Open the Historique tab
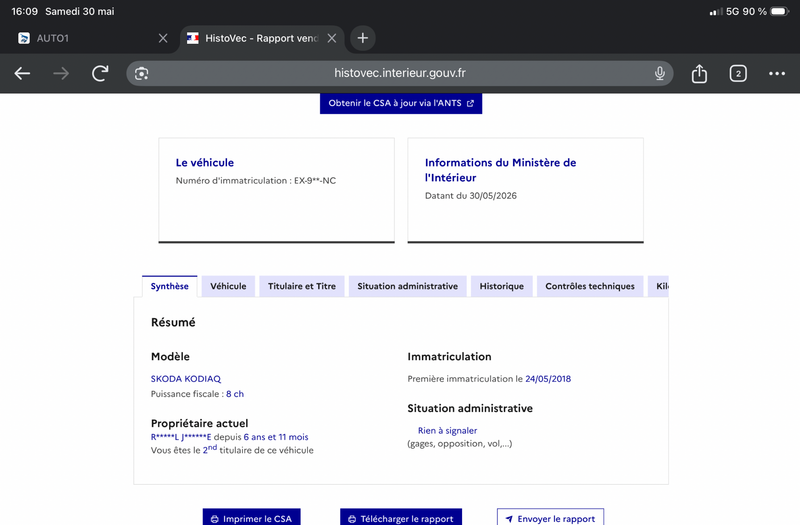The image size is (800, 525). 502,286
